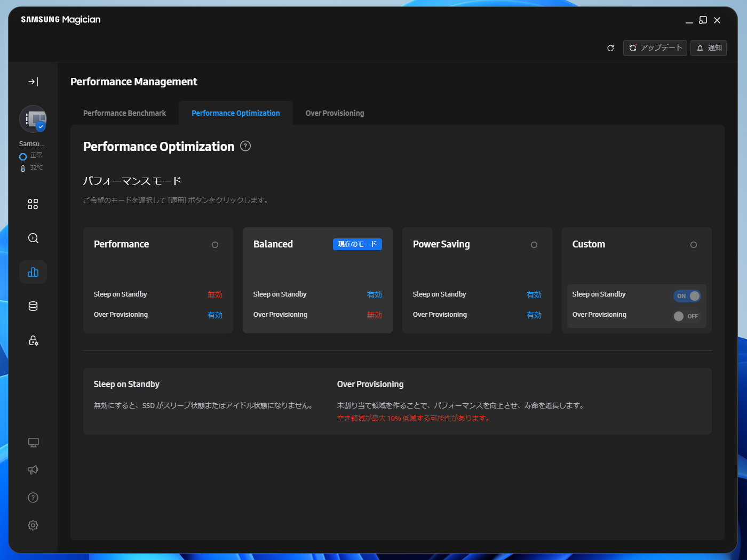Select the Performance Optimization tab

[x=236, y=113]
